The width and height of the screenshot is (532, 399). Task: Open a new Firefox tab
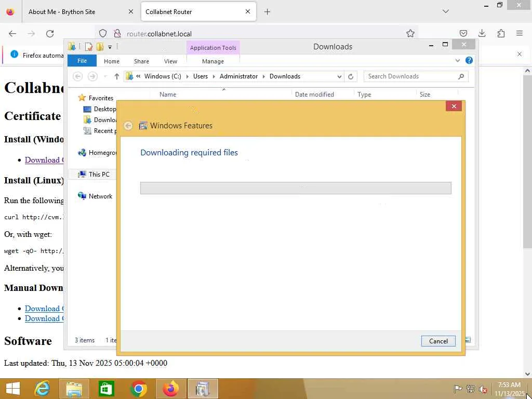pyautogui.click(x=267, y=12)
